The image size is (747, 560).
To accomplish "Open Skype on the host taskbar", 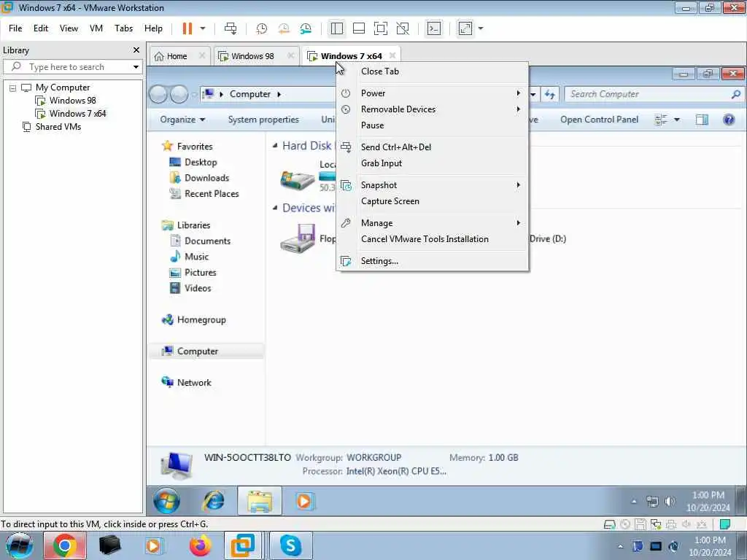I will [x=290, y=545].
